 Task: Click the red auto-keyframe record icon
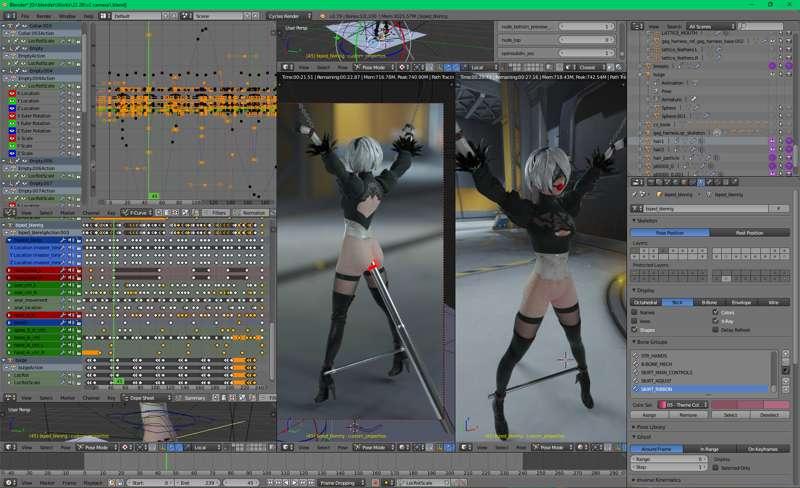tap(377, 482)
